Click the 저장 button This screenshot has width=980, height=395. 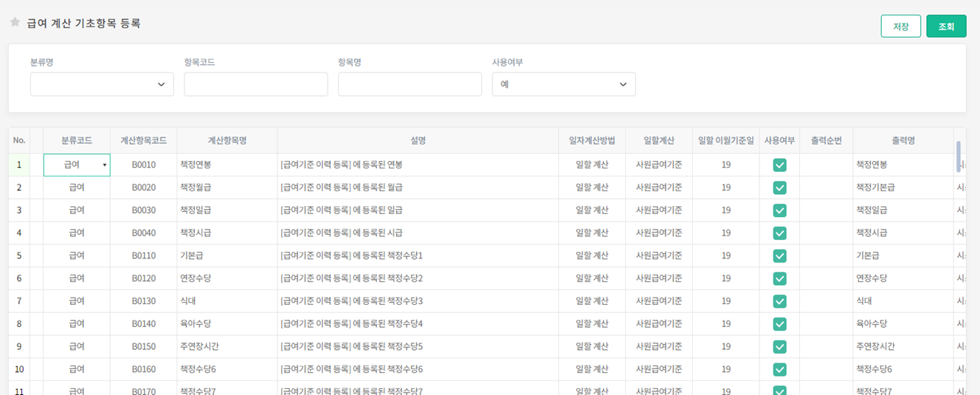tap(900, 26)
